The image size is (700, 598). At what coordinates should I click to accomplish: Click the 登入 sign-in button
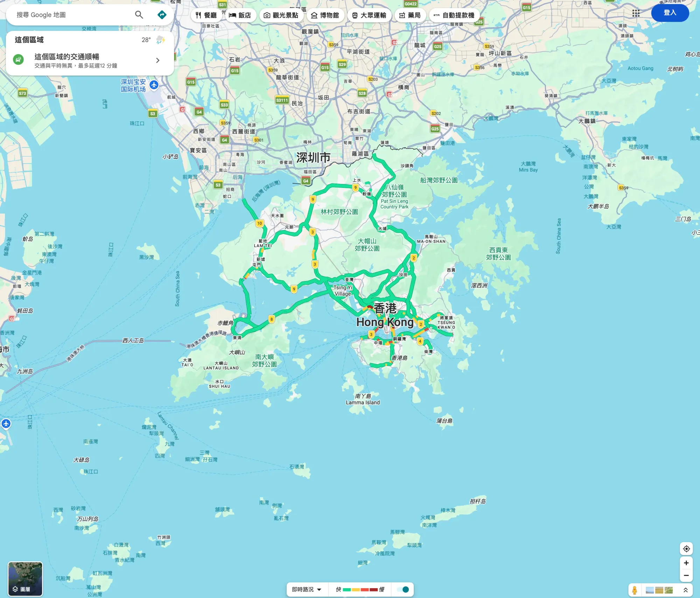(x=670, y=13)
